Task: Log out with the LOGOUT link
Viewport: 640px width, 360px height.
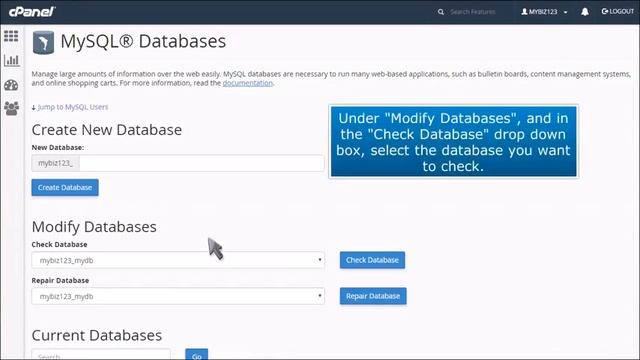Action: [618, 11]
